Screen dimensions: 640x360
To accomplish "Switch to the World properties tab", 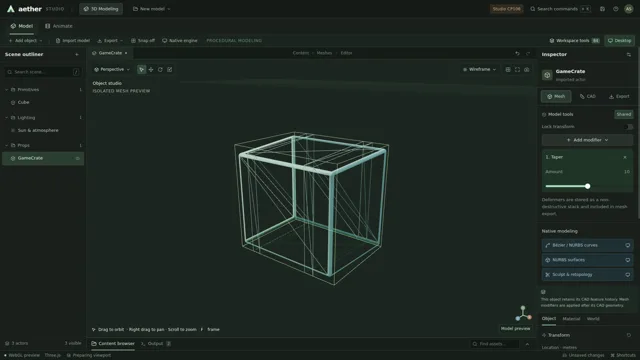I will 593,319.
